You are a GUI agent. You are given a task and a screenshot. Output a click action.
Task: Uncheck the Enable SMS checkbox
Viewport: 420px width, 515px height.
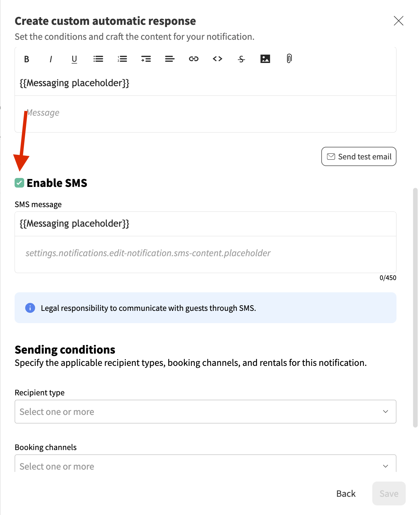pyautogui.click(x=20, y=183)
